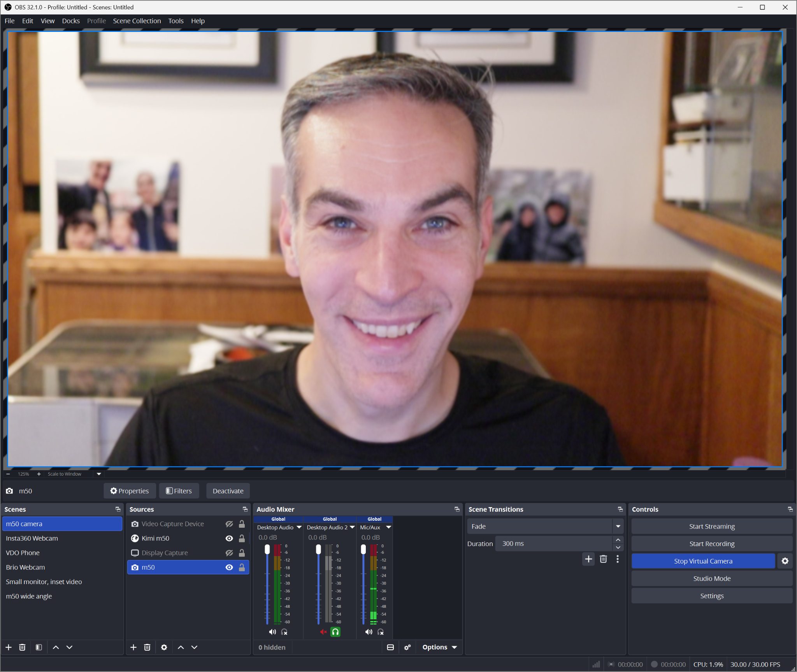Open virtual camera settings gear

[785, 561]
